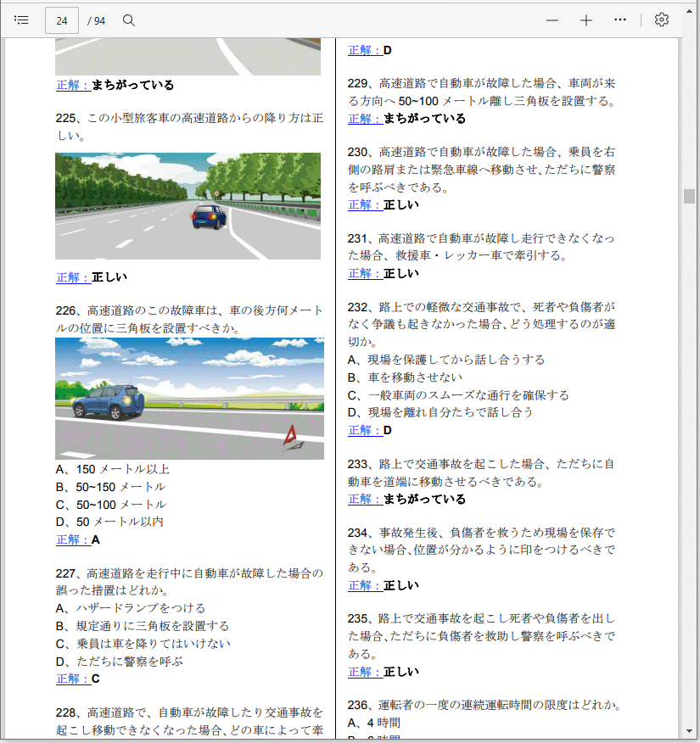Click the page number input field

62,20
